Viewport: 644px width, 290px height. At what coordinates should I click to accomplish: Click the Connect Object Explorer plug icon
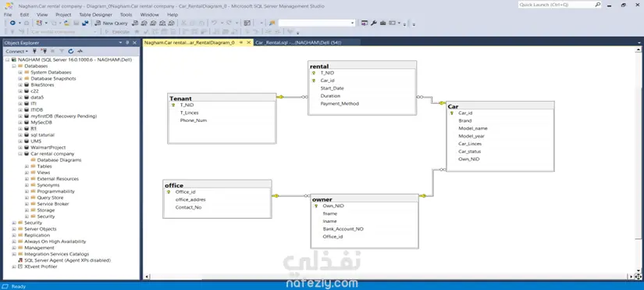[x=34, y=52]
